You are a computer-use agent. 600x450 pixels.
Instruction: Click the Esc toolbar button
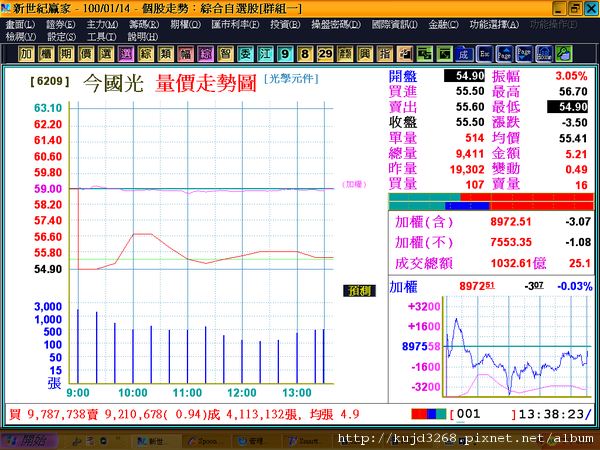[x=484, y=54]
